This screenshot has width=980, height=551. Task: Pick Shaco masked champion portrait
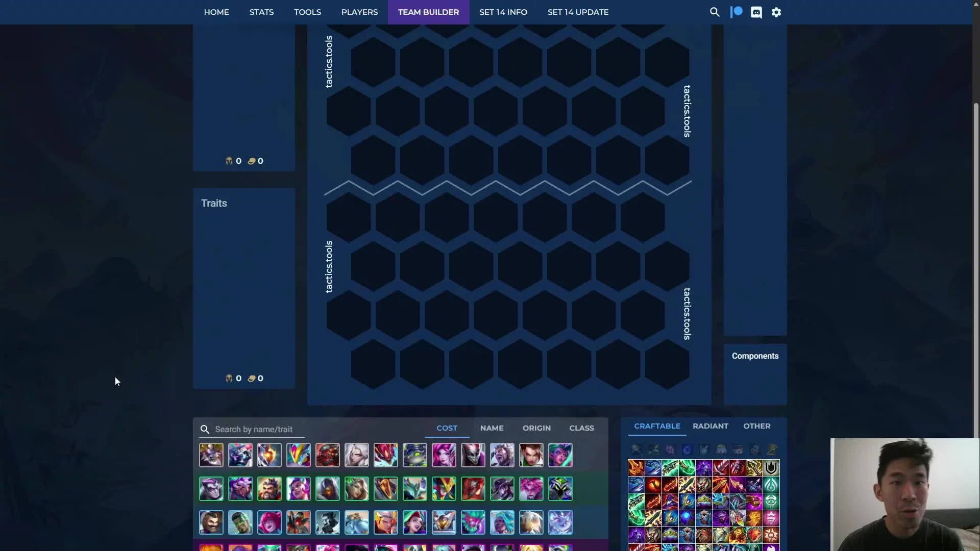click(x=473, y=455)
